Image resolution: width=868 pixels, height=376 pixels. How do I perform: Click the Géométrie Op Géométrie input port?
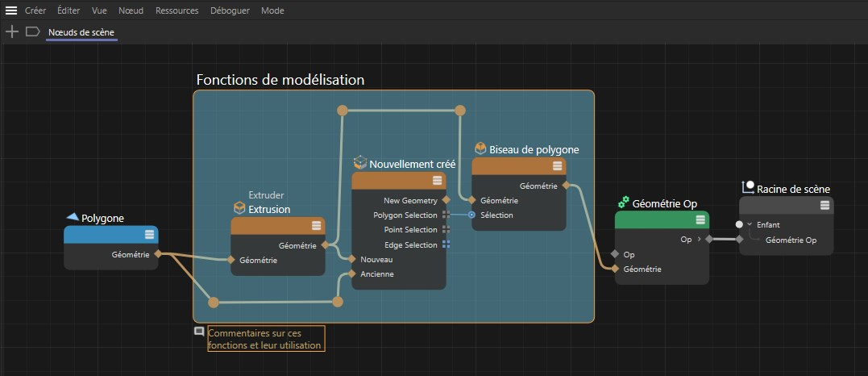(614, 269)
